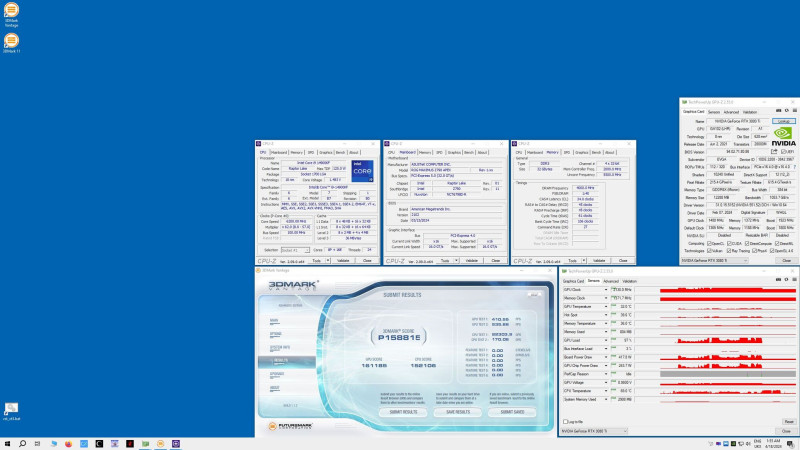
Task: Open the GPU Load sensor dropdown arrow
Action: click(606, 340)
